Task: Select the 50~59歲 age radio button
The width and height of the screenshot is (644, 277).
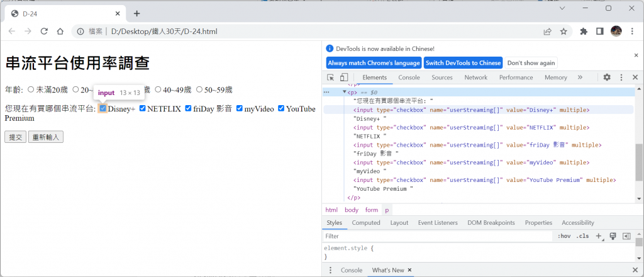Action: (199, 89)
